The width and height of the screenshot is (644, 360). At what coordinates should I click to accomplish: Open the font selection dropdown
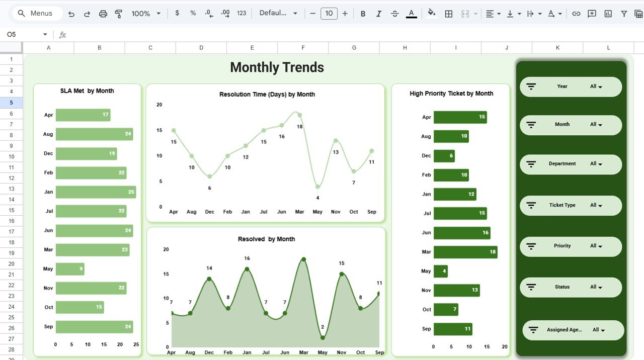pos(278,14)
